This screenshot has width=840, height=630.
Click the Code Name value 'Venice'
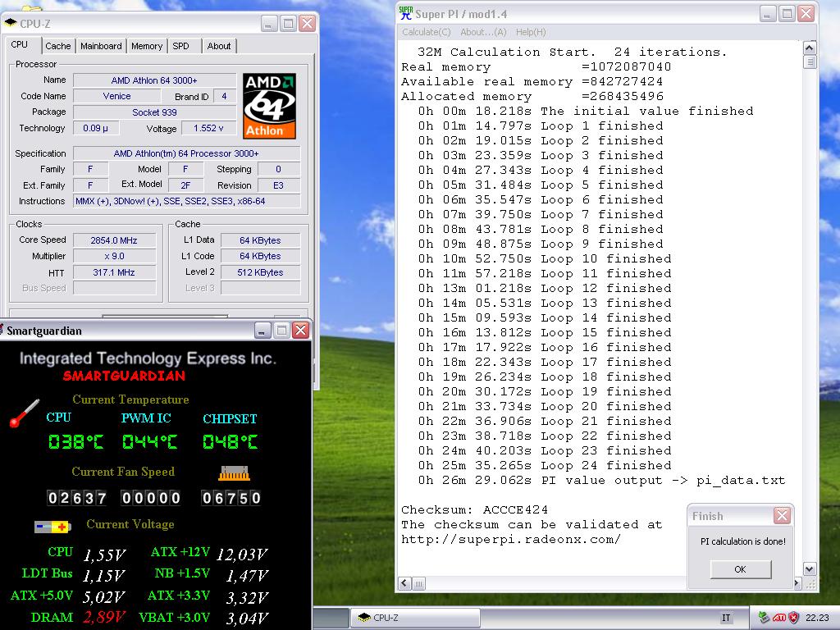(116, 97)
